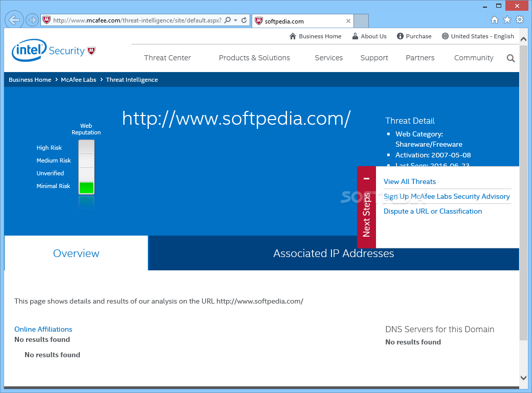Screen dimensions: 532x393
Task: Minimize the browser window
Action: click(485, 6)
